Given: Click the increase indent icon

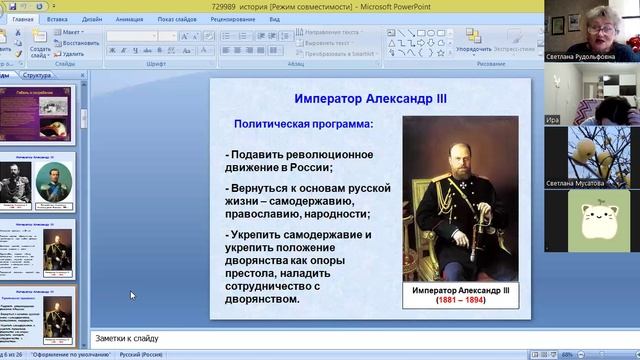Looking at the screenshot, I should pyautogui.click(x=272, y=36).
